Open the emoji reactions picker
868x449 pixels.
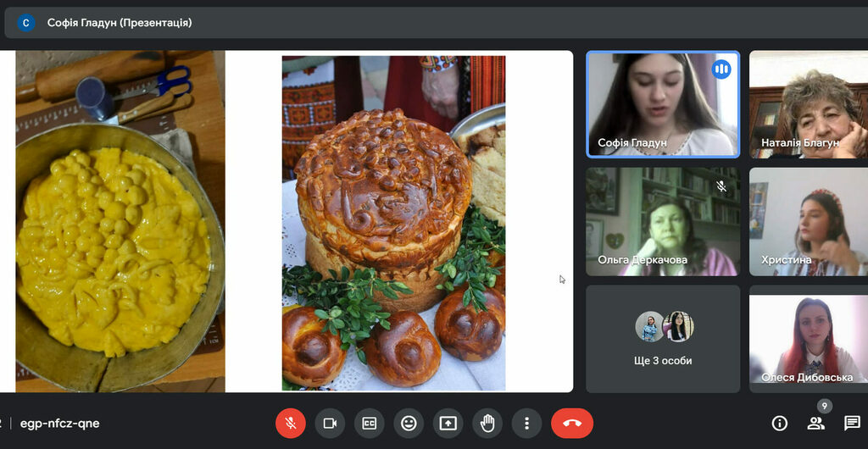[x=409, y=423]
